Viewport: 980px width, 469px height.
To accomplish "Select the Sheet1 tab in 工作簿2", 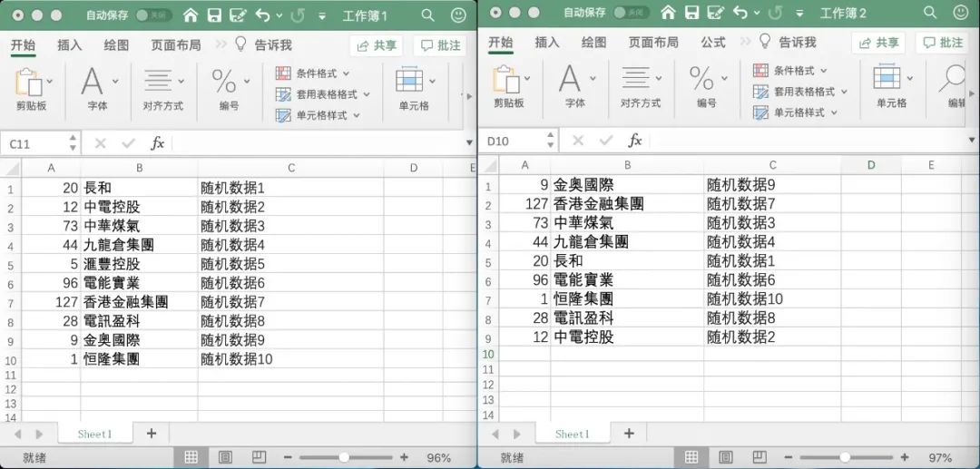I will pos(572,434).
